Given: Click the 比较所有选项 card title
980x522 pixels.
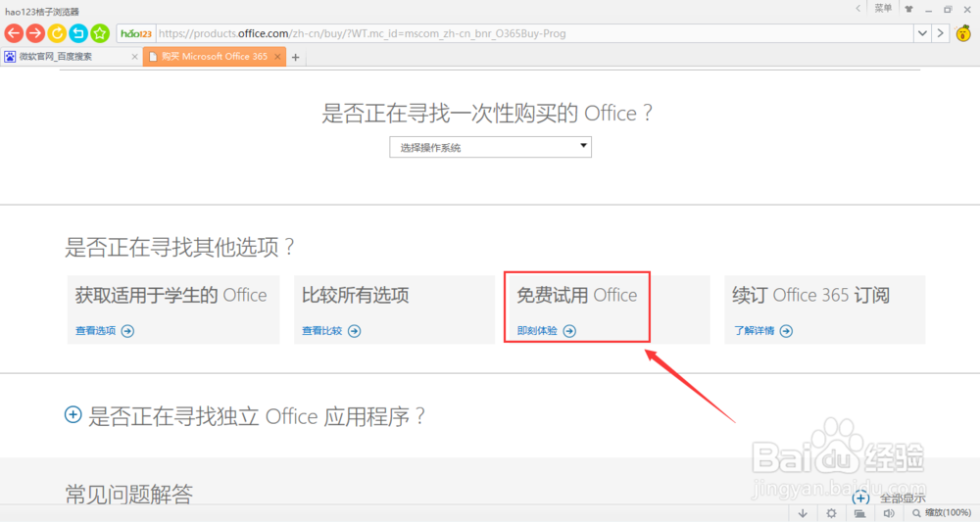Looking at the screenshot, I should pos(355,295).
